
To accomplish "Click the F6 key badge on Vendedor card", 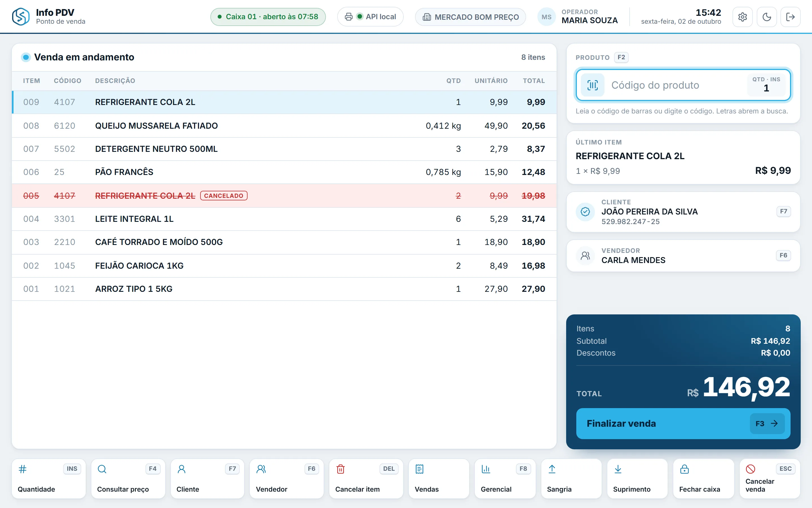I will (783, 255).
